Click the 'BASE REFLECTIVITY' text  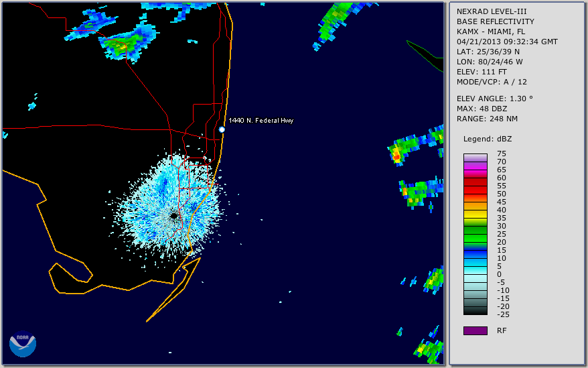tap(496, 21)
